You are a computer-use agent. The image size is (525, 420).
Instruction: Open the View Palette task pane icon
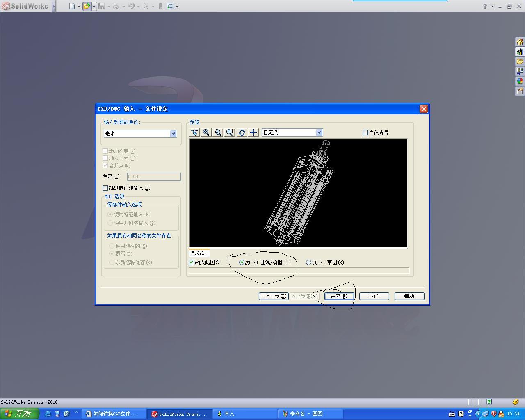click(520, 71)
